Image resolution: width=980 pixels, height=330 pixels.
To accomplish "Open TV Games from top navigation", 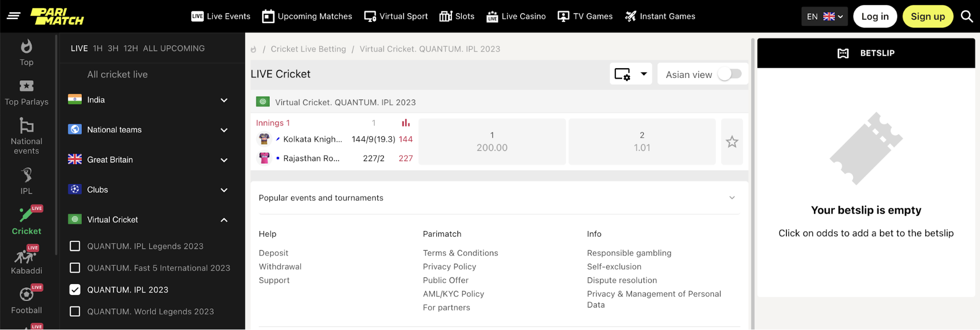I will point(585,16).
